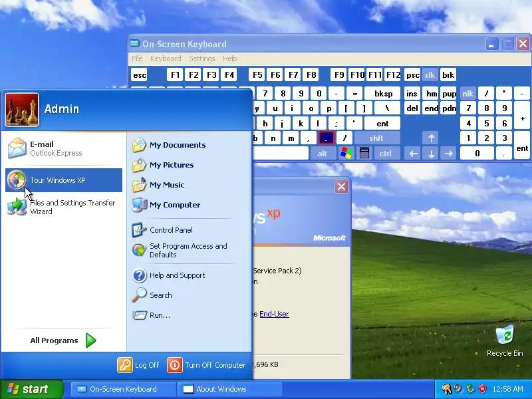The width and height of the screenshot is (532, 399).
Task: Click the end key on the On-Screen Keyboard
Action: coord(431,108)
